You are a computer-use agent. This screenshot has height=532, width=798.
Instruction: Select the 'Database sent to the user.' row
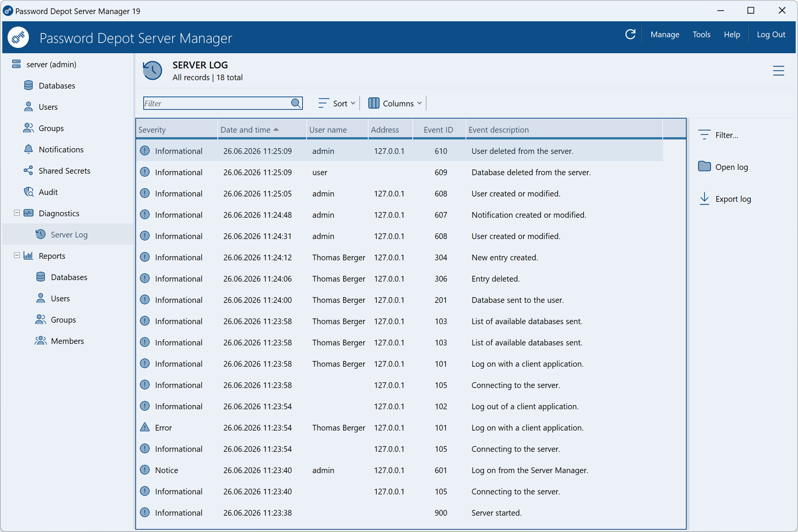(x=399, y=300)
